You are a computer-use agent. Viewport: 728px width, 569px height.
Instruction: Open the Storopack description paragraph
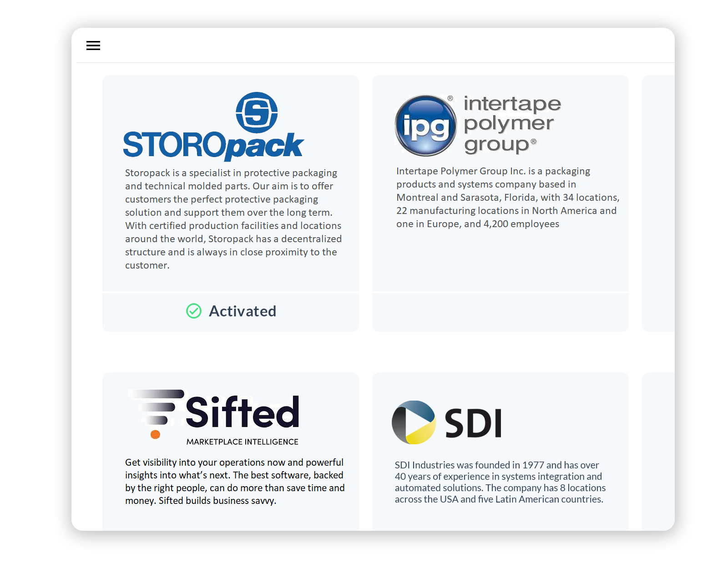pos(233,219)
